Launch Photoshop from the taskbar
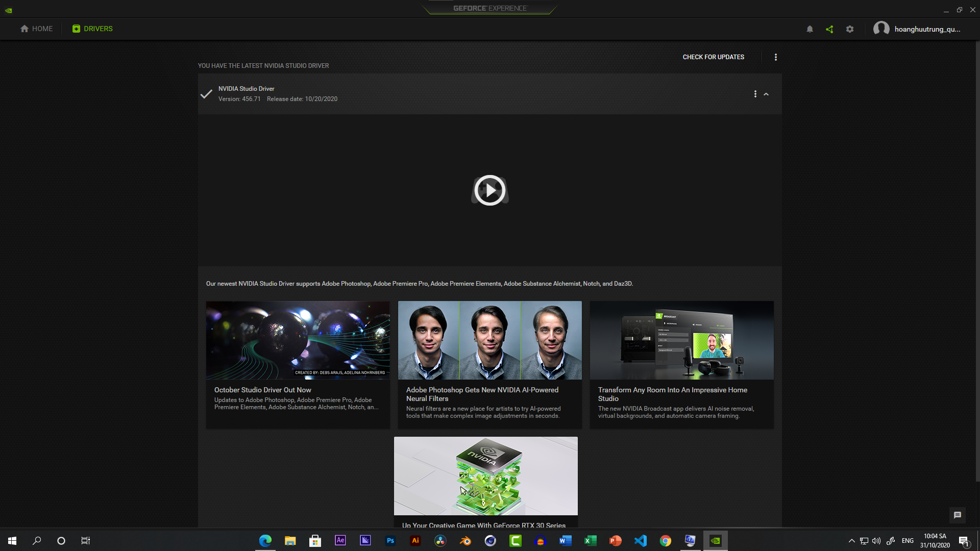 pos(390,541)
